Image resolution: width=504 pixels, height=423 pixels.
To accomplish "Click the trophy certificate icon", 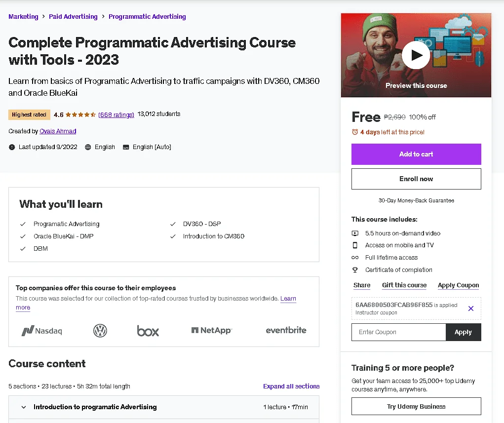I will point(355,270).
